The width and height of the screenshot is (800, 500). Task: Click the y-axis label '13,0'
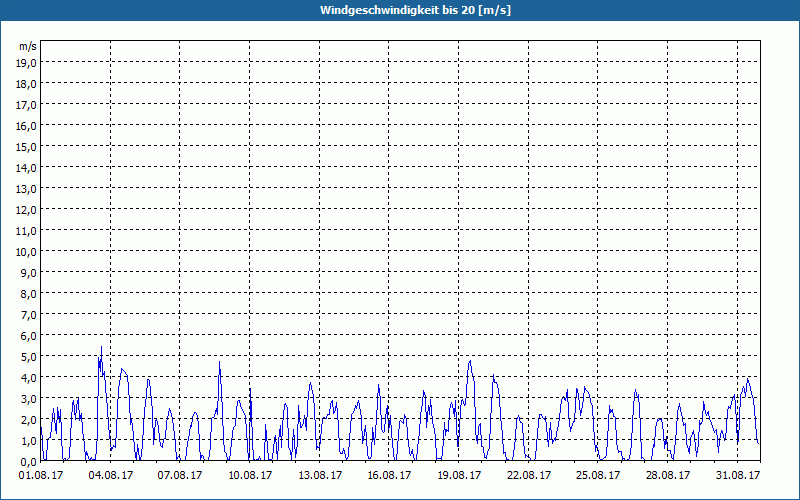pyautogui.click(x=27, y=189)
